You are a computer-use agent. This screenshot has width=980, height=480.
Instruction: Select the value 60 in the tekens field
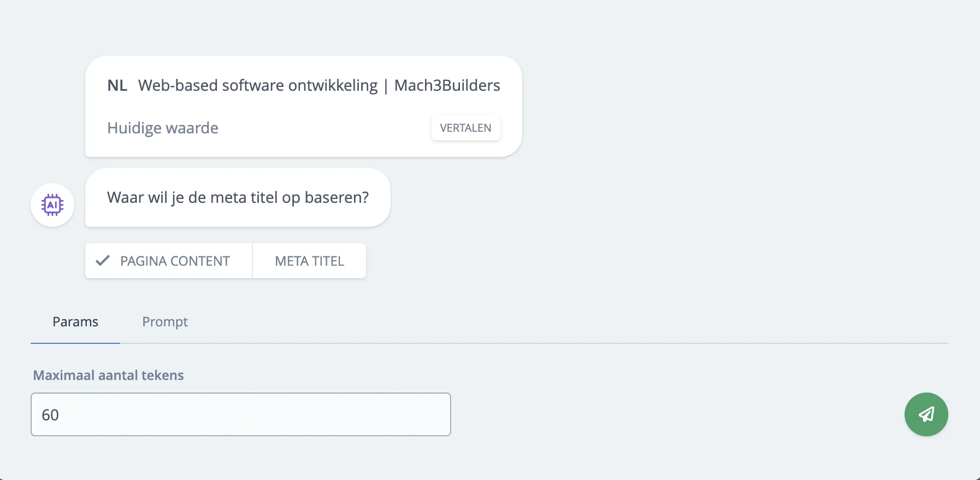point(50,414)
